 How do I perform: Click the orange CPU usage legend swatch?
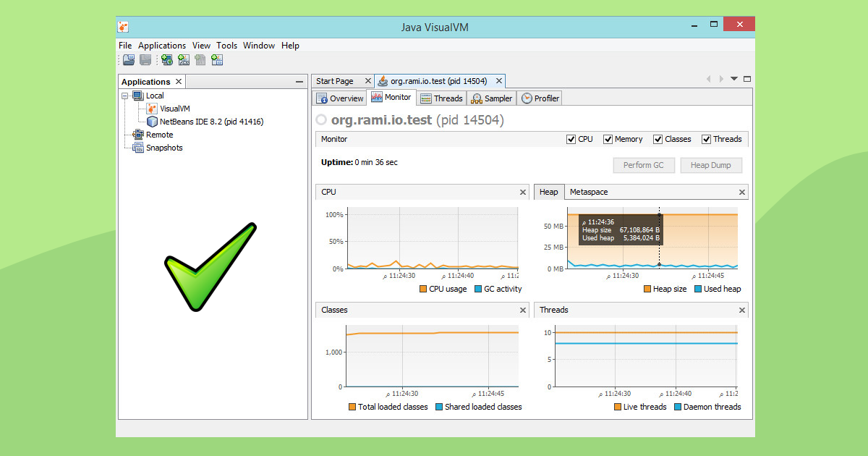click(x=423, y=289)
